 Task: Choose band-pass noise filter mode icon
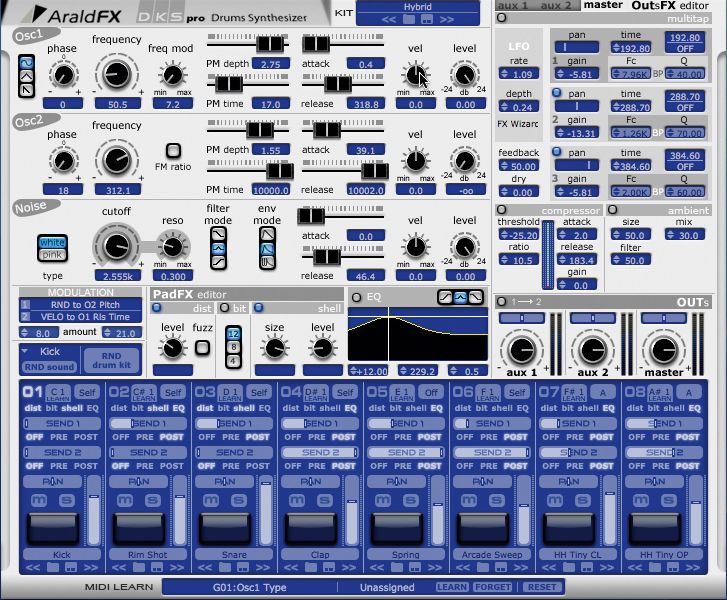click(x=218, y=249)
